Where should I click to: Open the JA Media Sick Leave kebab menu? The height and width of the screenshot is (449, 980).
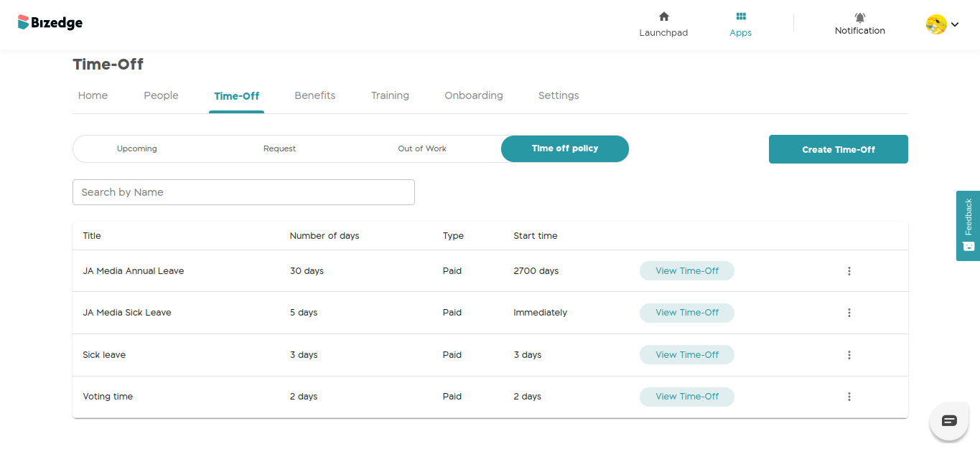(x=849, y=313)
